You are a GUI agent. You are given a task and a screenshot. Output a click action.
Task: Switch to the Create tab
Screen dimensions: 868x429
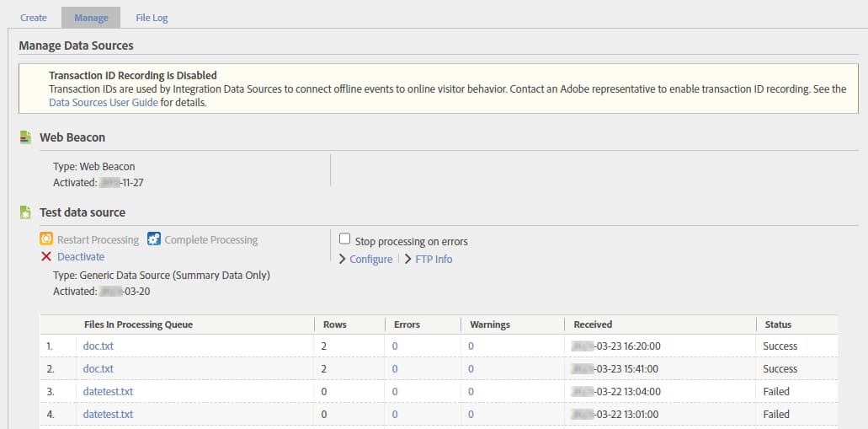point(34,18)
